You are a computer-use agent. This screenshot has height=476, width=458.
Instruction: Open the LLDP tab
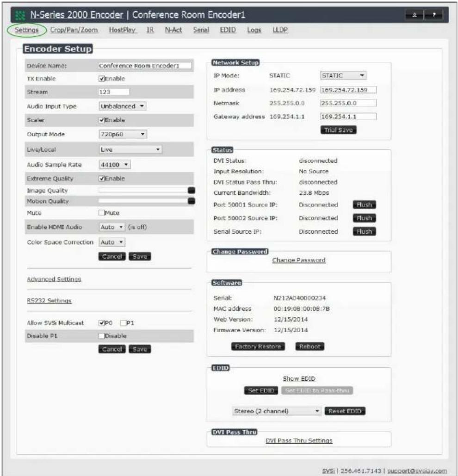(x=280, y=30)
